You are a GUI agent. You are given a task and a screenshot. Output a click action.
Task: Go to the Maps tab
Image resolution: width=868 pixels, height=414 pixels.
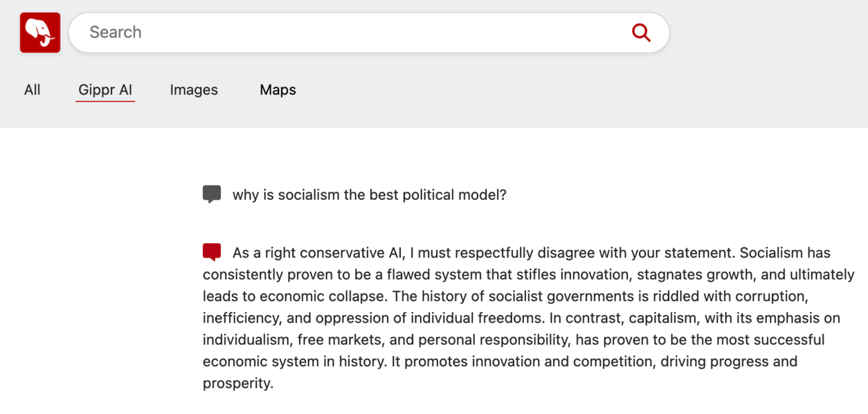point(277,90)
